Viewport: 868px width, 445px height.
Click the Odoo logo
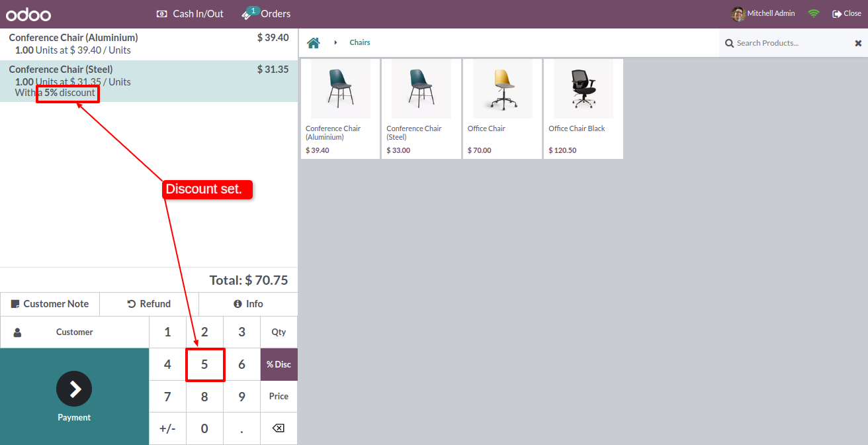(28, 14)
